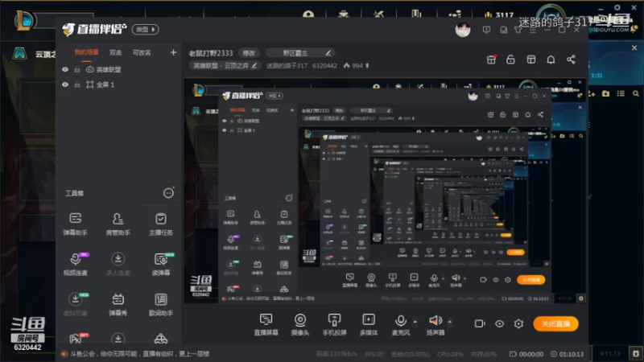This screenshot has height=362, width=644.
Task: Open the 弹幕助手 tool
Action: (75, 224)
